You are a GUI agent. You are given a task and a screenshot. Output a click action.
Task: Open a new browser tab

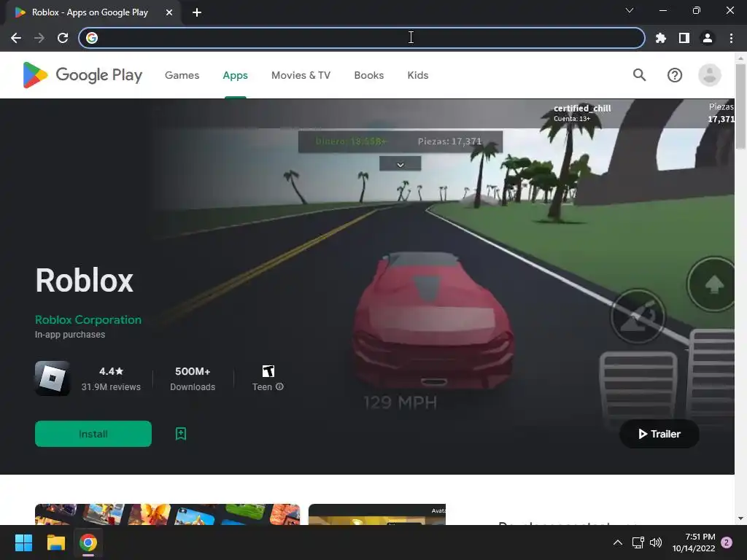click(x=197, y=12)
